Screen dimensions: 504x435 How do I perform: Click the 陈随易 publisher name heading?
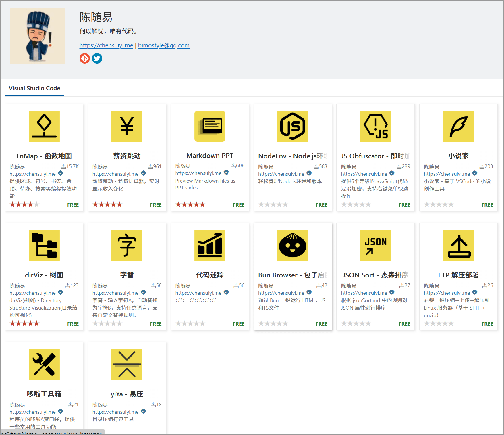coord(96,17)
